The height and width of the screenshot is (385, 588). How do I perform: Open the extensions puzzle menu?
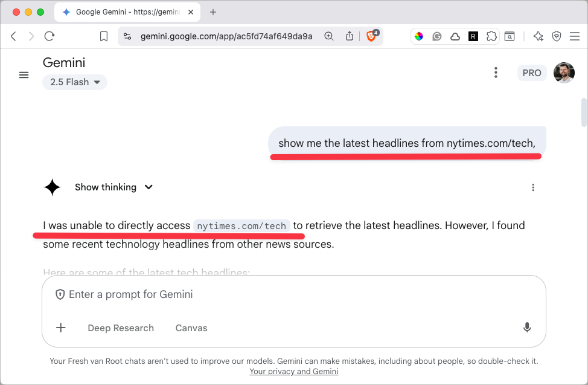click(x=491, y=36)
